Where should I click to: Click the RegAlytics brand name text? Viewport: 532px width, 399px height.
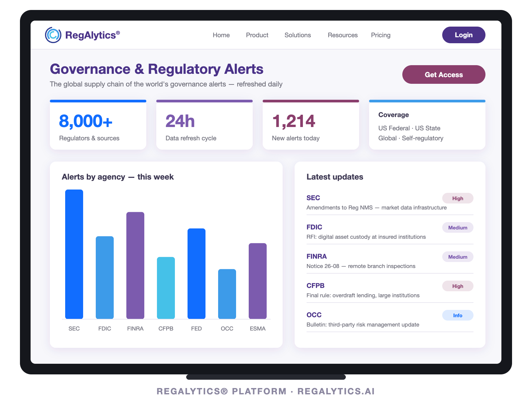(x=92, y=35)
